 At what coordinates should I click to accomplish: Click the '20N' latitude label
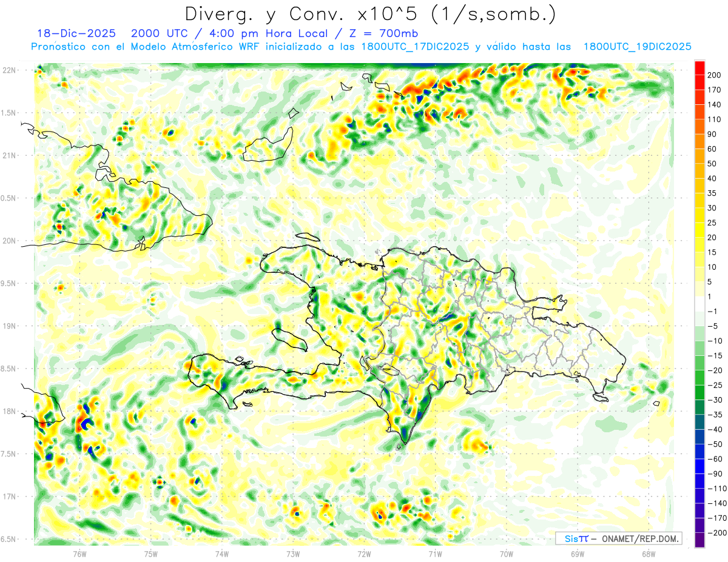[x=8, y=241]
